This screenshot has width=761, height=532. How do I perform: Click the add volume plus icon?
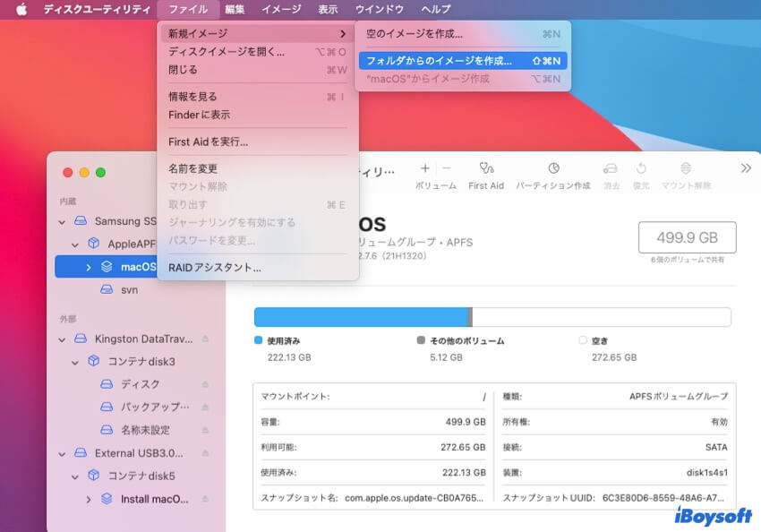[425, 168]
